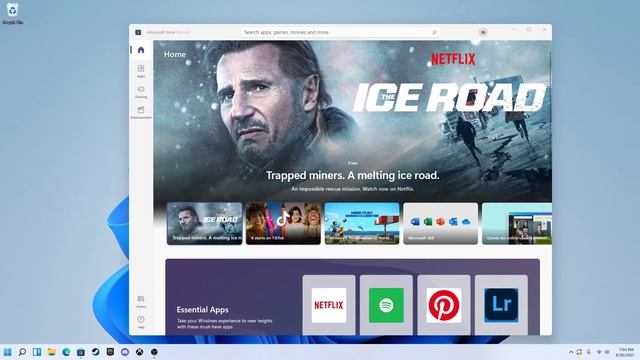The height and width of the screenshot is (360, 640).
Task: Open the Lightroom app tile in Essential Apps
Action: click(x=501, y=305)
